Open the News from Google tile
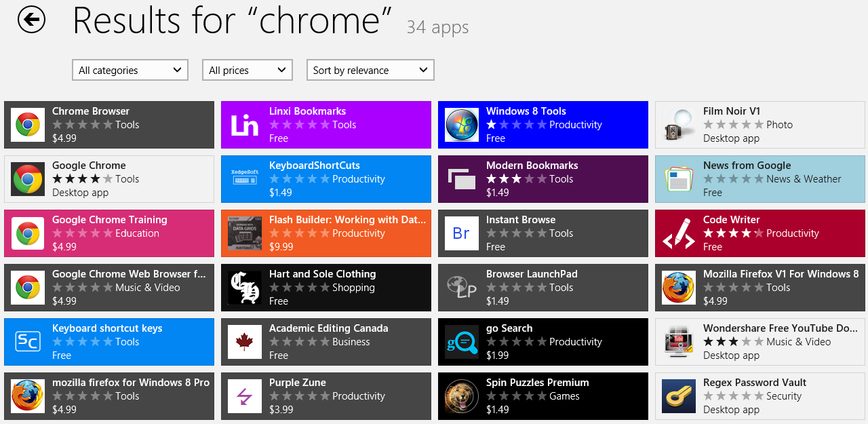The image size is (868, 424). tap(759, 178)
